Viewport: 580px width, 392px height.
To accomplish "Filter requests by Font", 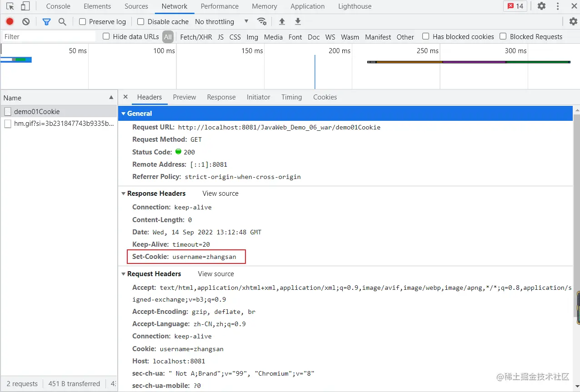I will coord(295,37).
